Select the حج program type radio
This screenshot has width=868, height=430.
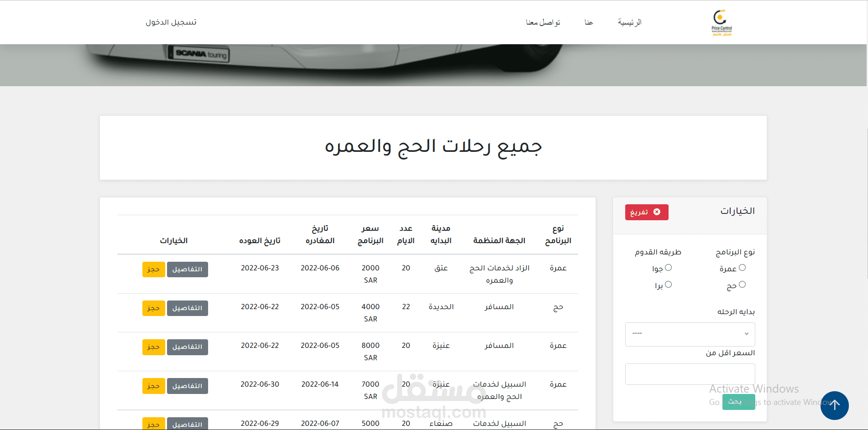[x=742, y=285]
